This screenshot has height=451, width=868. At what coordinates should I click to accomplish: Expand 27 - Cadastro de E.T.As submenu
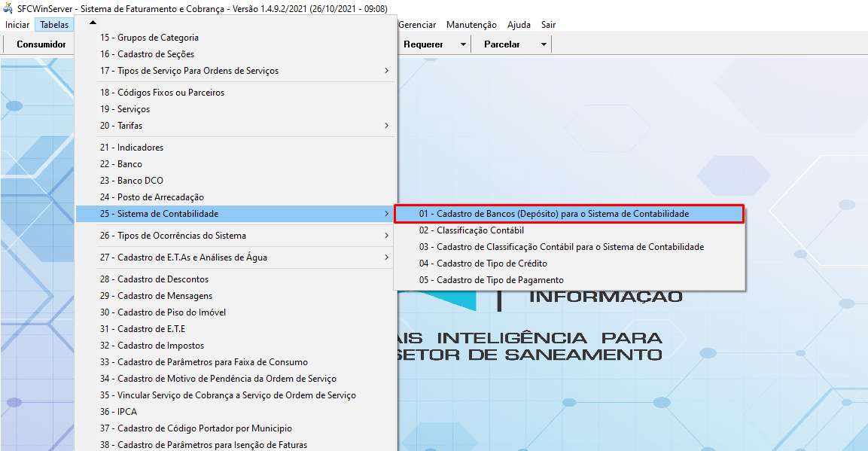[386, 257]
